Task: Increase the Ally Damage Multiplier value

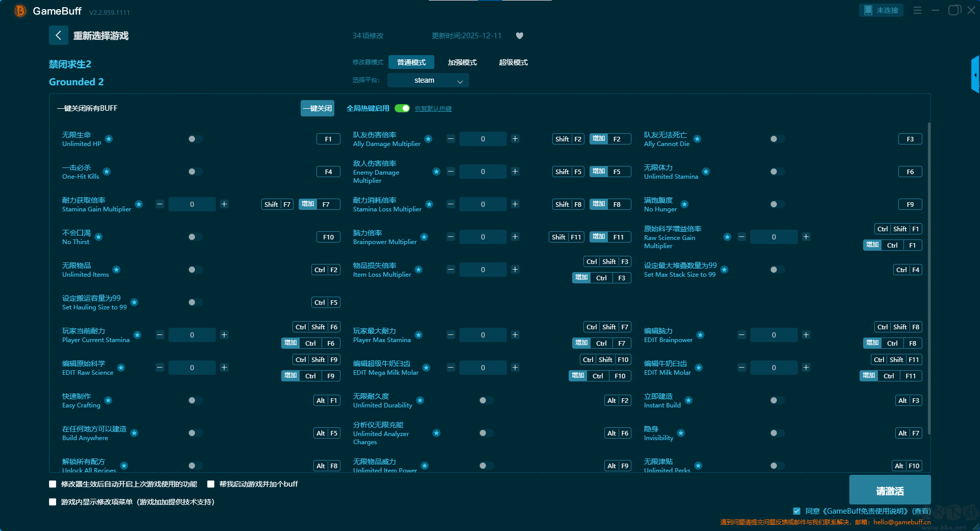Action: click(515, 139)
